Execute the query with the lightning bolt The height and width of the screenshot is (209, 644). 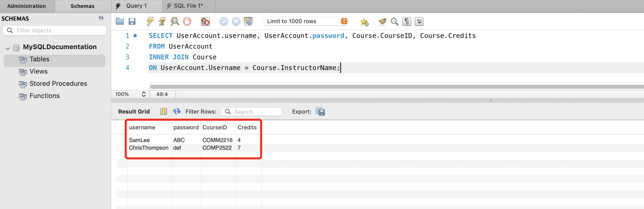[x=150, y=21]
